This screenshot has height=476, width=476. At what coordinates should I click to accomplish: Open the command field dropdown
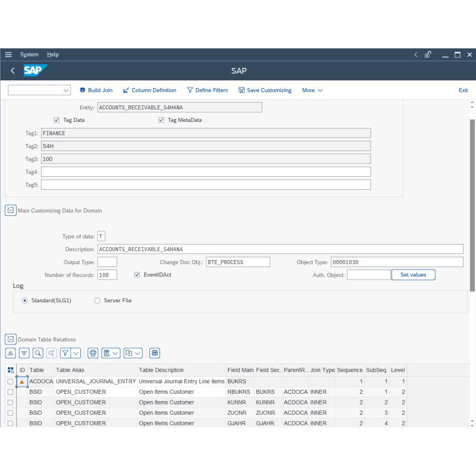[x=66, y=90]
